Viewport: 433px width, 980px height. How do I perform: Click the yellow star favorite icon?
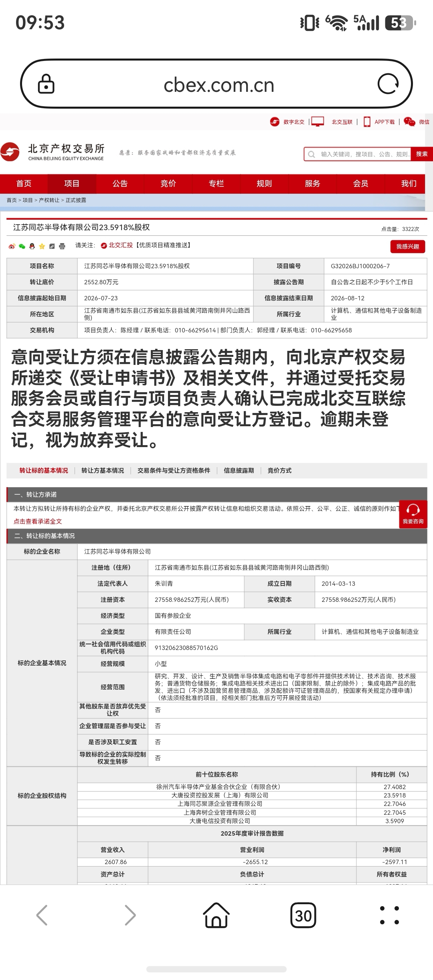click(x=42, y=246)
